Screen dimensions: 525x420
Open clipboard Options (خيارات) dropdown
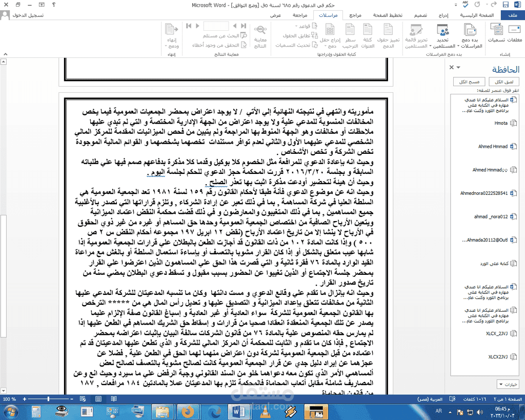508,384
